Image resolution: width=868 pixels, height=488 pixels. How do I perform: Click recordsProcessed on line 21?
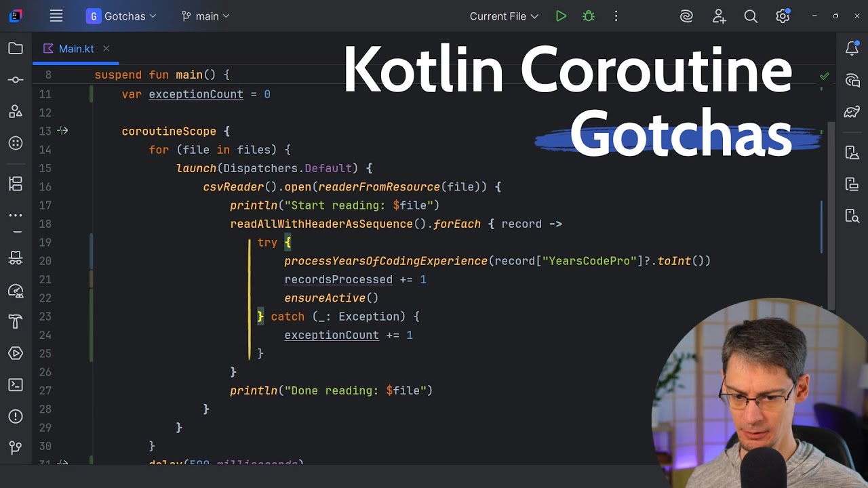pos(338,279)
